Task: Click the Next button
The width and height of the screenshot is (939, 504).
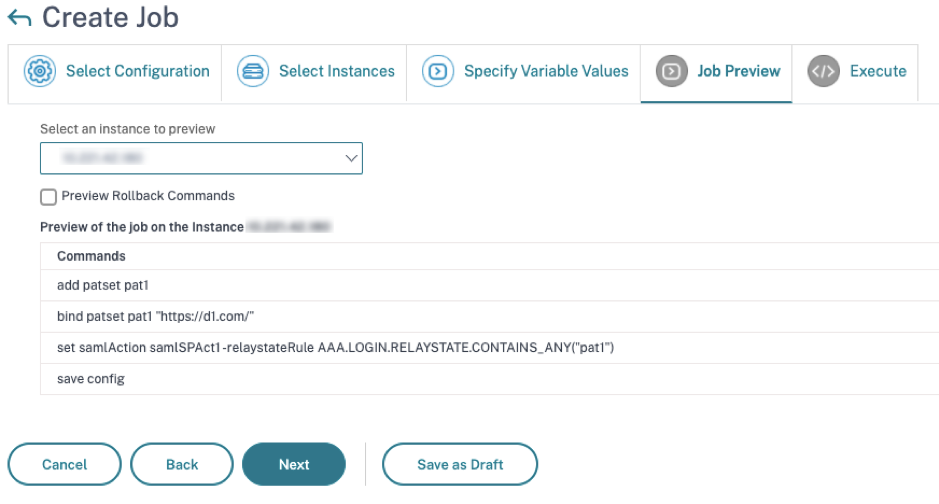Action: pyautogui.click(x=294, y=464)
